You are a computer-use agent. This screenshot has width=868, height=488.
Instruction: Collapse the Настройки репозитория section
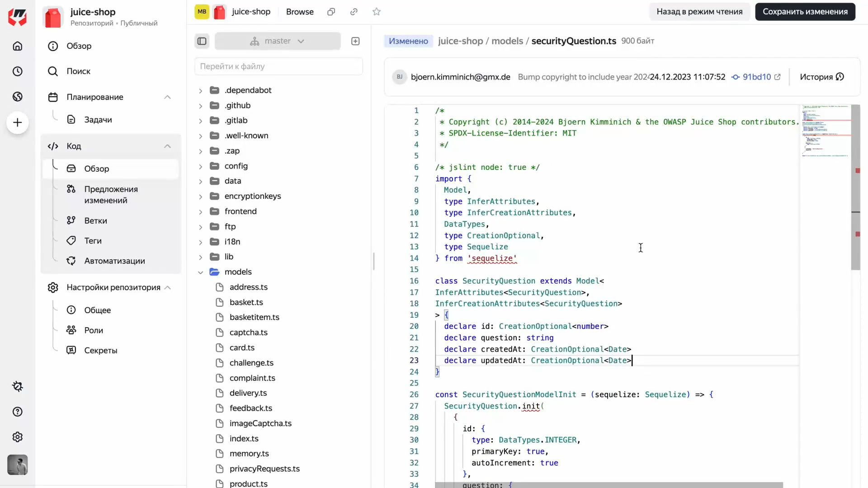[x=167, y=287]
